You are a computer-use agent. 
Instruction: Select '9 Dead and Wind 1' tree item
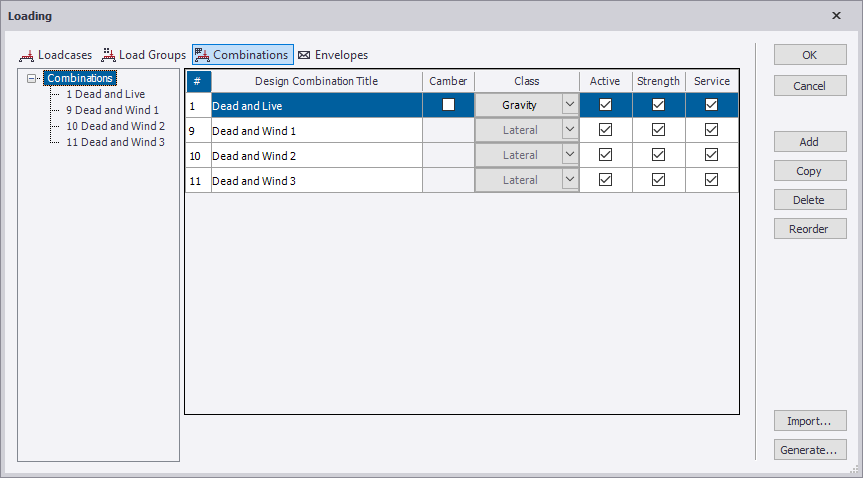pos(112,110)
